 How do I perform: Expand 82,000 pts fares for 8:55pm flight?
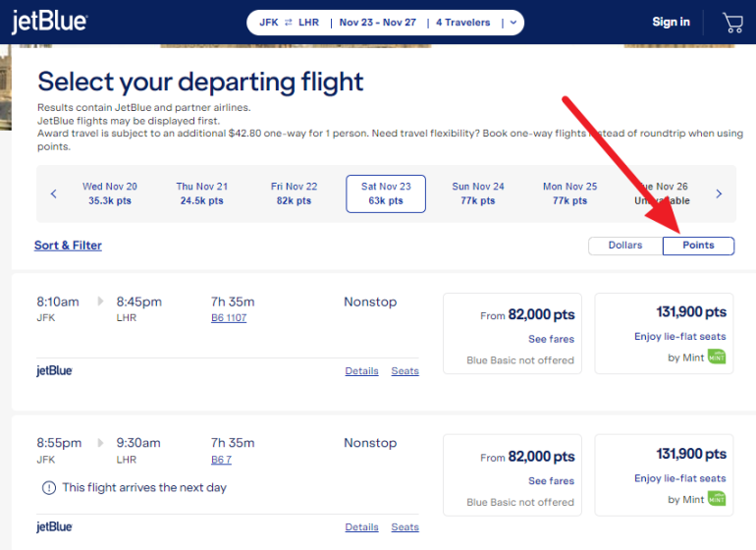click(551, 481)
